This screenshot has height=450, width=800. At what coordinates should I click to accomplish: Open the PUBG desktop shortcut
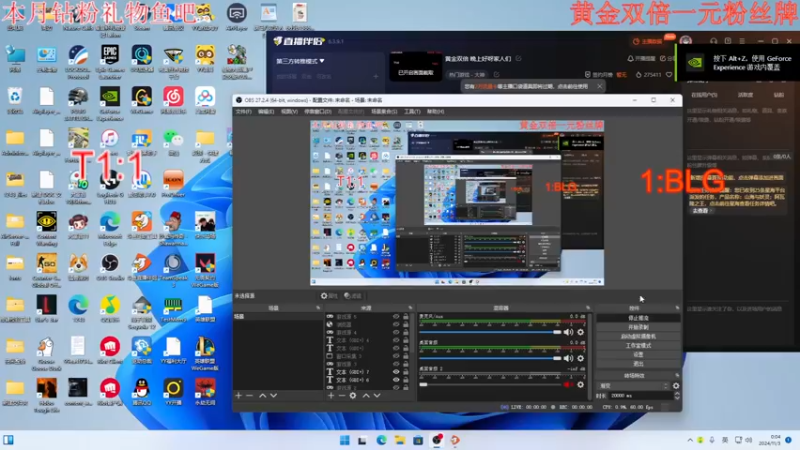tap(78, 96)
